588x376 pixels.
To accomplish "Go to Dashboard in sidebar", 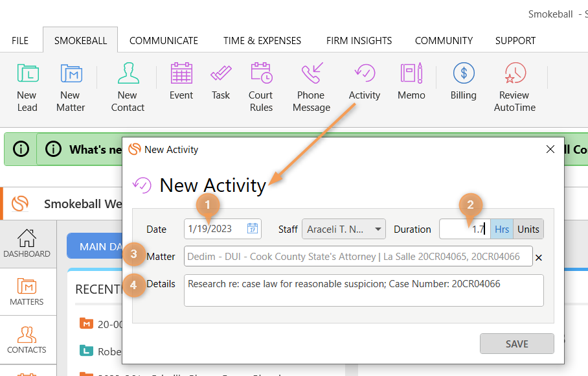I will tap(27, 244).
